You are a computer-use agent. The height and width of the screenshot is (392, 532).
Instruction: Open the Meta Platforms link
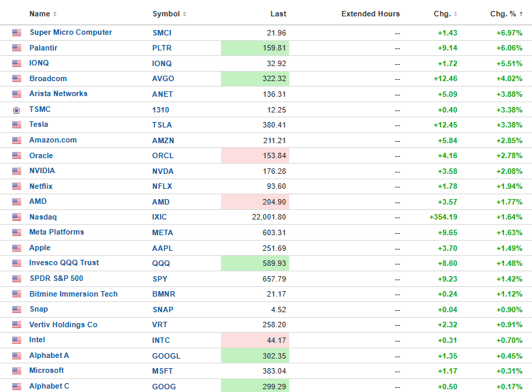click(x=57, y=232)
